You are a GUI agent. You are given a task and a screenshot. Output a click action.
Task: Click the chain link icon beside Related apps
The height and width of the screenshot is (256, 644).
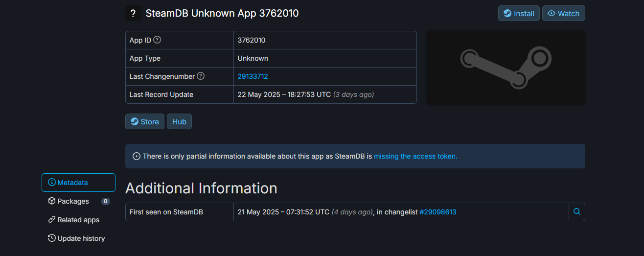51,220
